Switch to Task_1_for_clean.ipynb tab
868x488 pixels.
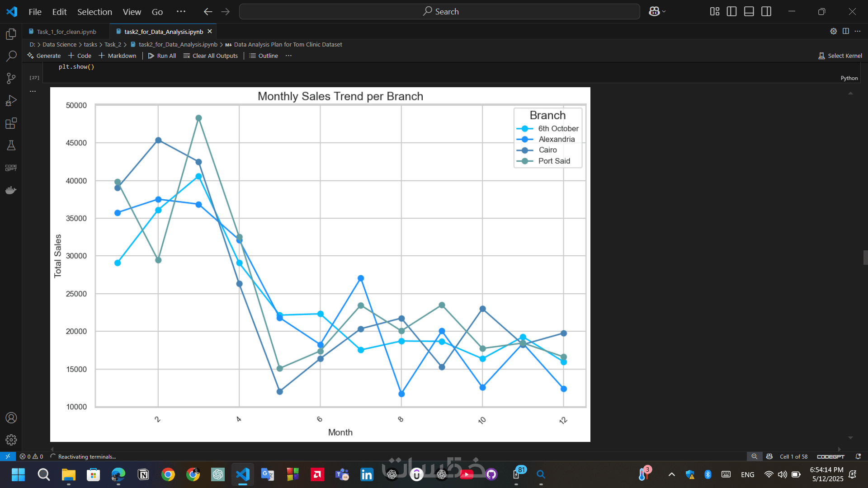pos(66,32)
